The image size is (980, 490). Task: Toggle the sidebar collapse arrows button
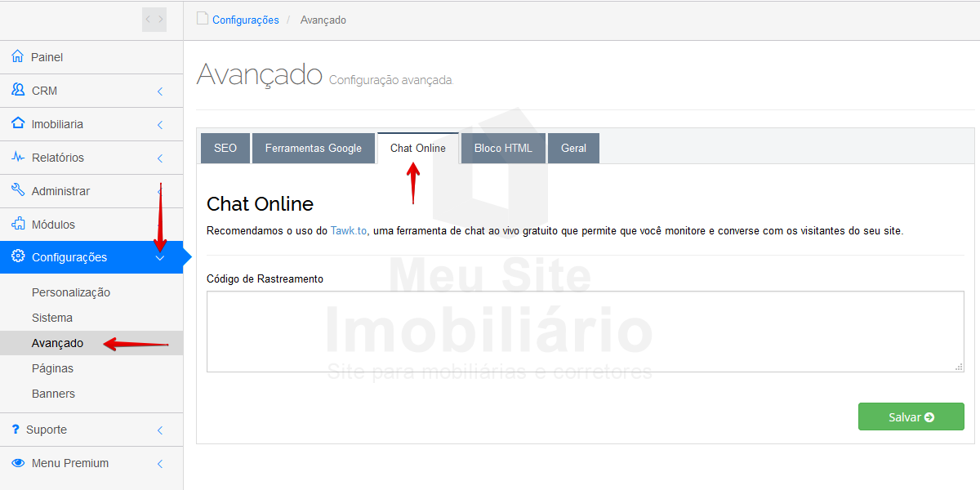[154, 20]
